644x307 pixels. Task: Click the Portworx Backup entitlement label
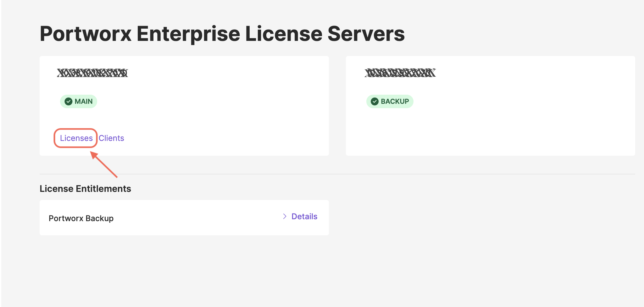tap(81, 218)
